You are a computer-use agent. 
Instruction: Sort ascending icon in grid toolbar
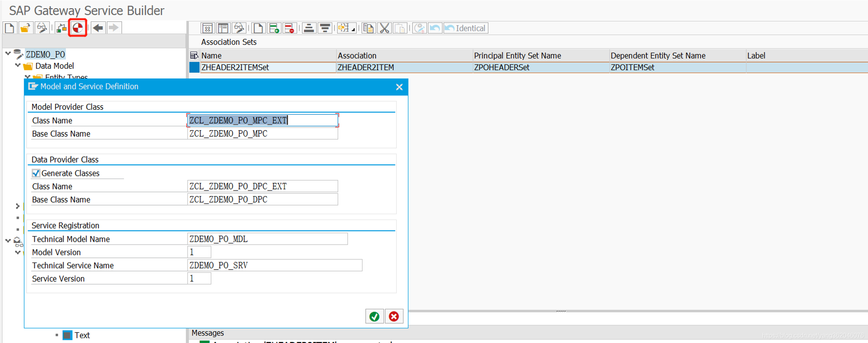coord(309,28)
